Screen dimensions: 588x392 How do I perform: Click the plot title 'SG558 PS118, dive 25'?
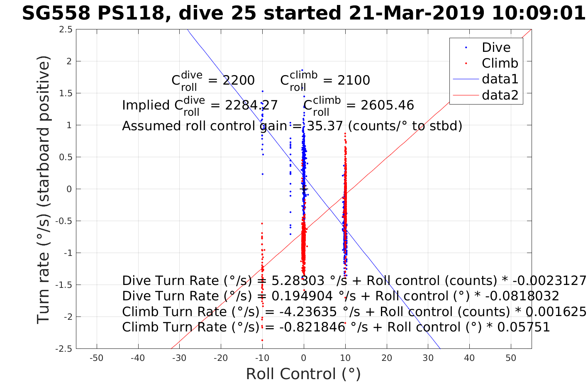click(x=303, y=13)
